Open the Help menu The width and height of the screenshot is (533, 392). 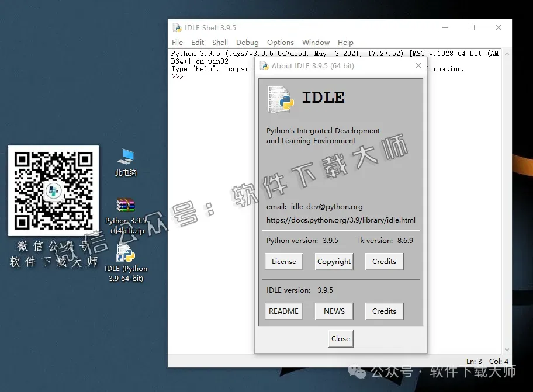[x=345, y=43]
